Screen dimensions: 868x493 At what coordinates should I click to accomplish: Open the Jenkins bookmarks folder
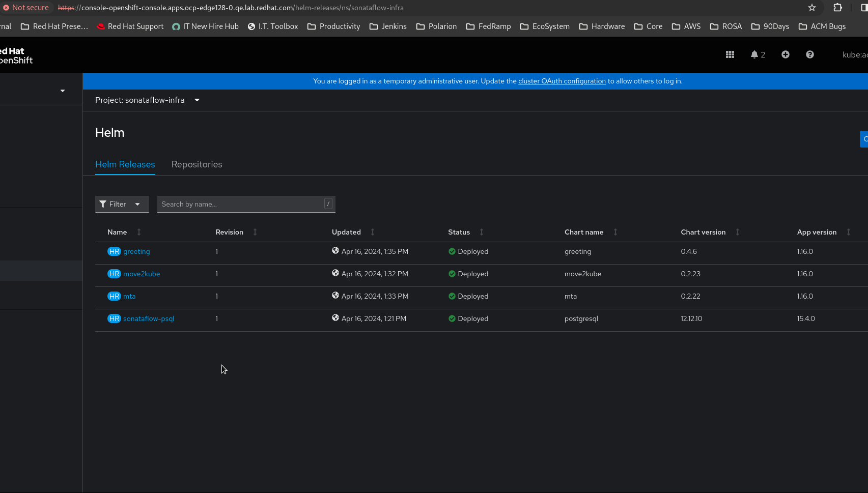pos(388,26)
